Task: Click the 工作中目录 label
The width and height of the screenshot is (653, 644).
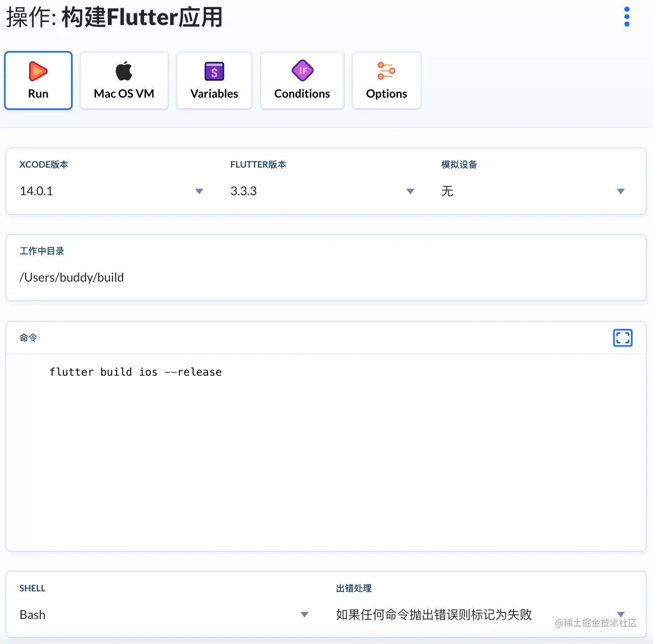Action: 42,251
